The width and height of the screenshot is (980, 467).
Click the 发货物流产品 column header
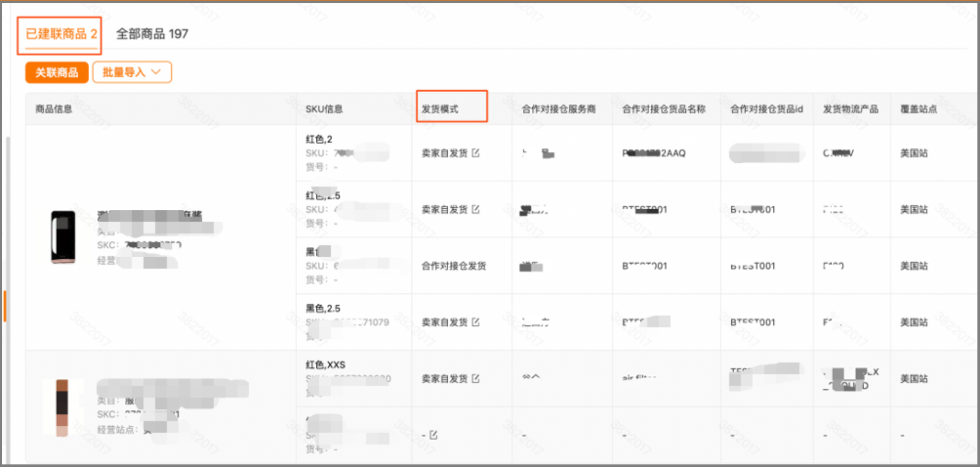point(850,109)
